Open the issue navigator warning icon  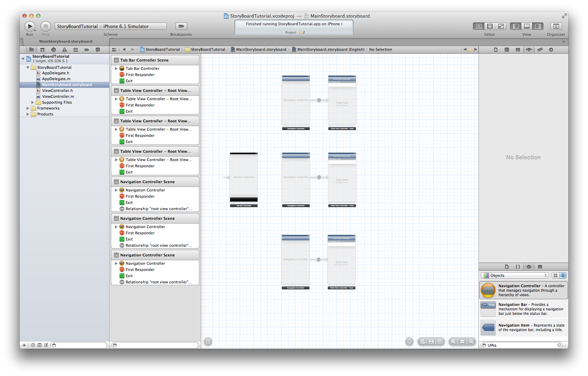coord(64,50)
